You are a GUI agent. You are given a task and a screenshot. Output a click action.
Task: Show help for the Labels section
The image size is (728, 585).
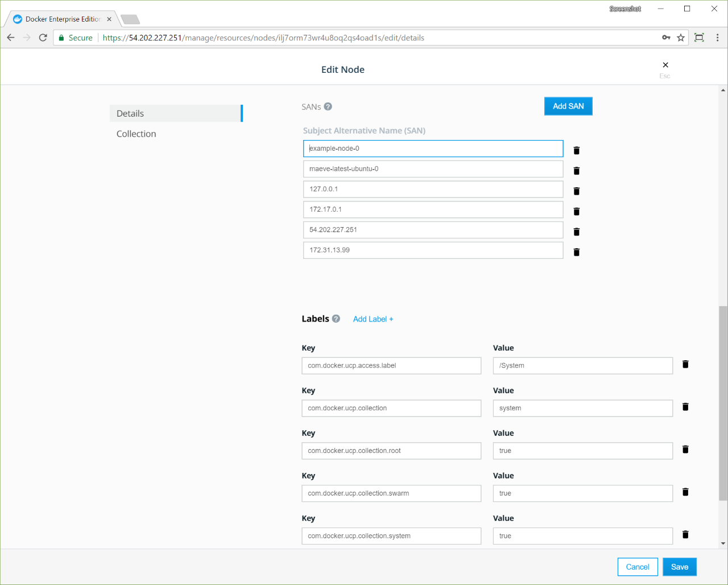[336, 319]
